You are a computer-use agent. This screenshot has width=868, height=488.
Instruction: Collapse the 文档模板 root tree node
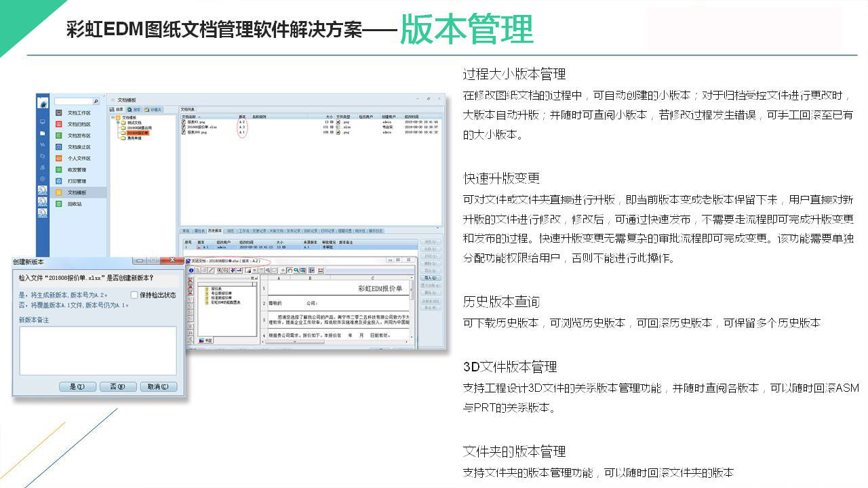[112, 117]
